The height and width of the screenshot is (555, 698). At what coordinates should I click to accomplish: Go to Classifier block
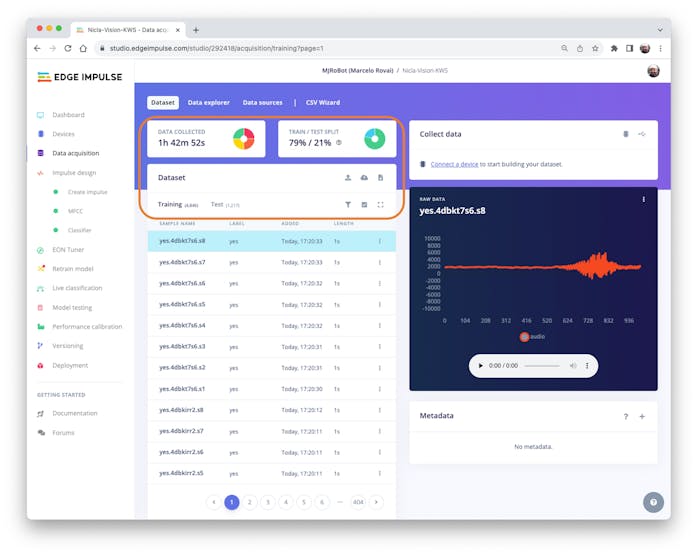pyautogui.click(x=79, y=230)
